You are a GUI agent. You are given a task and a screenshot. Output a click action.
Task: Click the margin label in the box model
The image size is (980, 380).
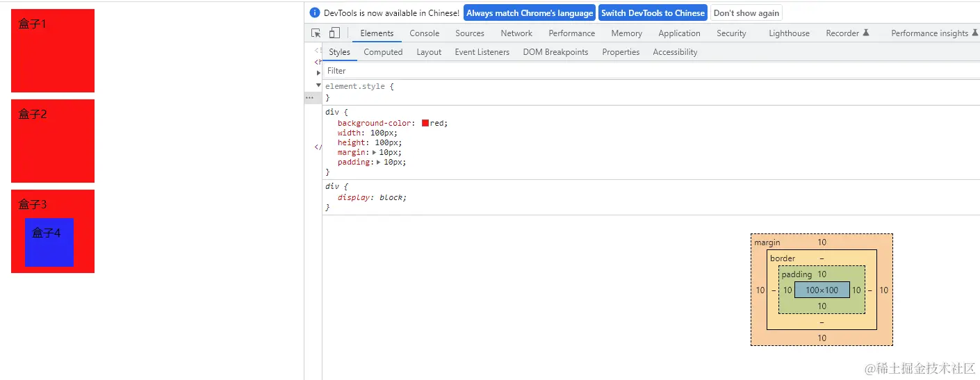click(767, 242)
